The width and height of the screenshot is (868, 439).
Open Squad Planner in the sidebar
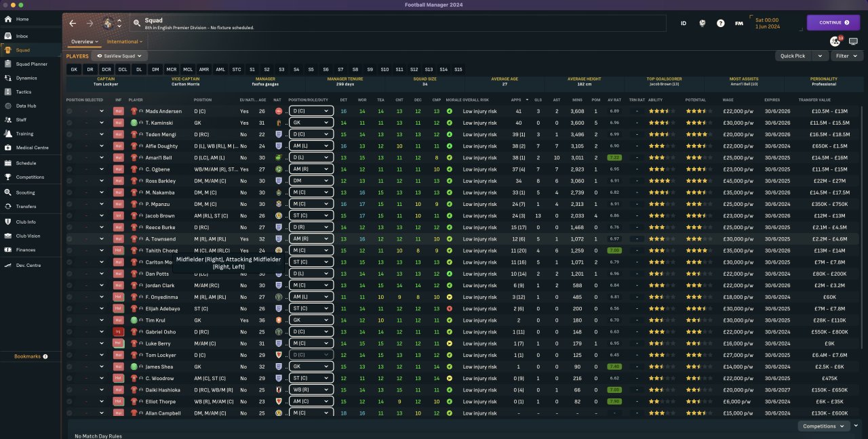click(x=31, y=64)
